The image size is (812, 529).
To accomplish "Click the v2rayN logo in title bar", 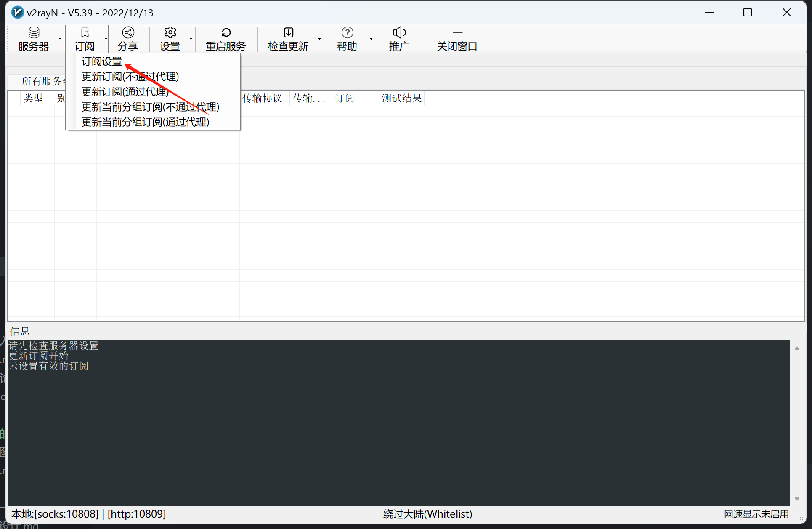I will coord(17,13).
